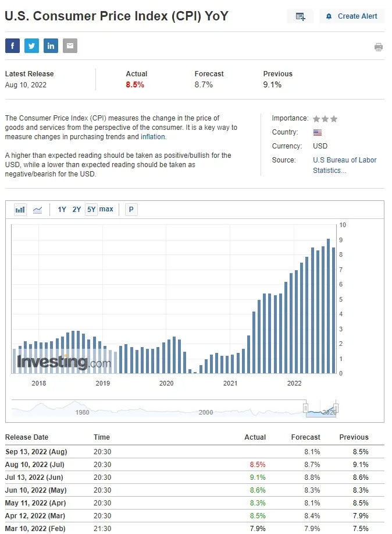Screen dimensions: 392x534
Task: Share on Facebook icon
Action: [x=12, y=46]
